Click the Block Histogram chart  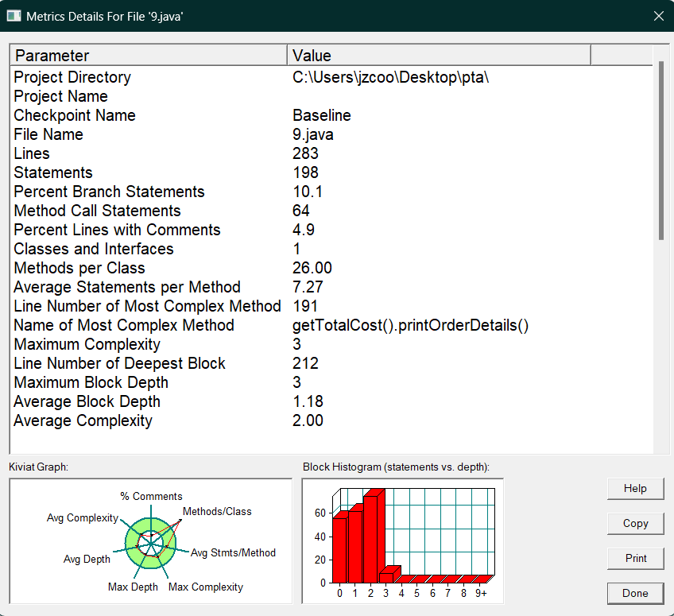point(403,541)
